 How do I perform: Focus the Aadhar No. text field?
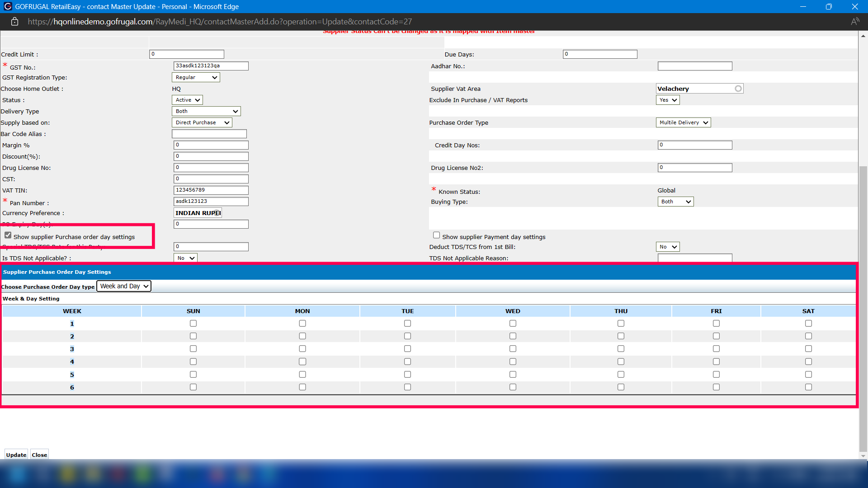tap(694, 66)
